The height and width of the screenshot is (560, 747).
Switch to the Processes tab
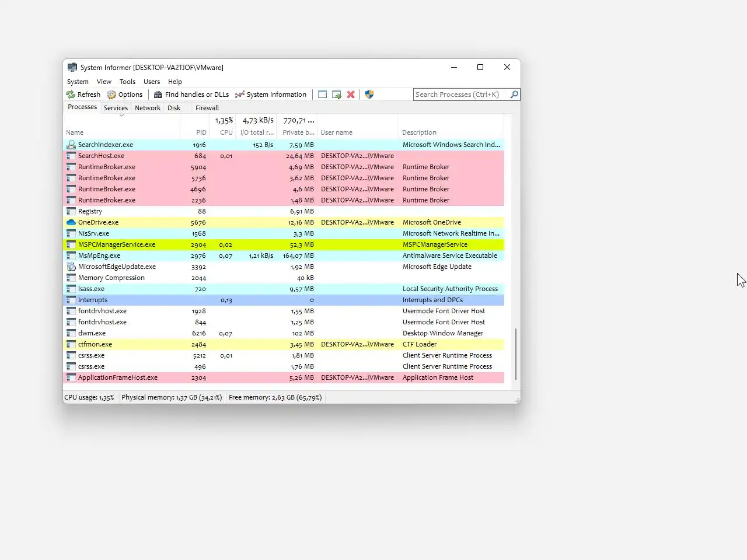pos(82,107)
